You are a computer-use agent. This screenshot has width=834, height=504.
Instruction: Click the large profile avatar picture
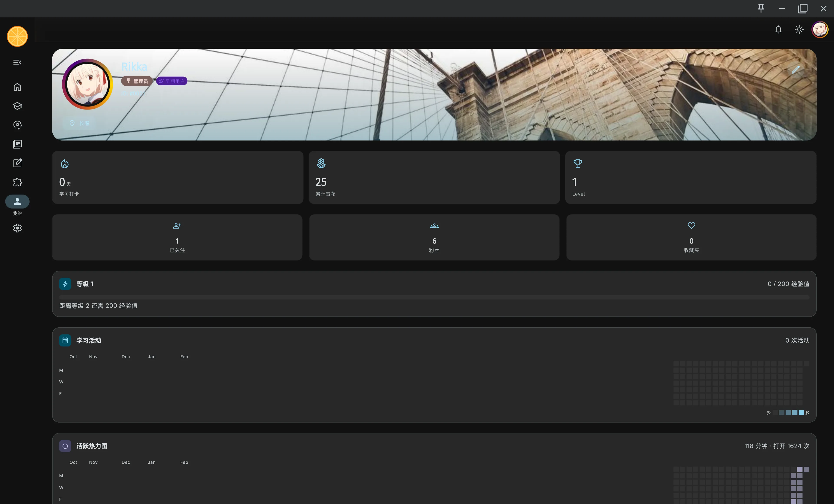[87, 84]
